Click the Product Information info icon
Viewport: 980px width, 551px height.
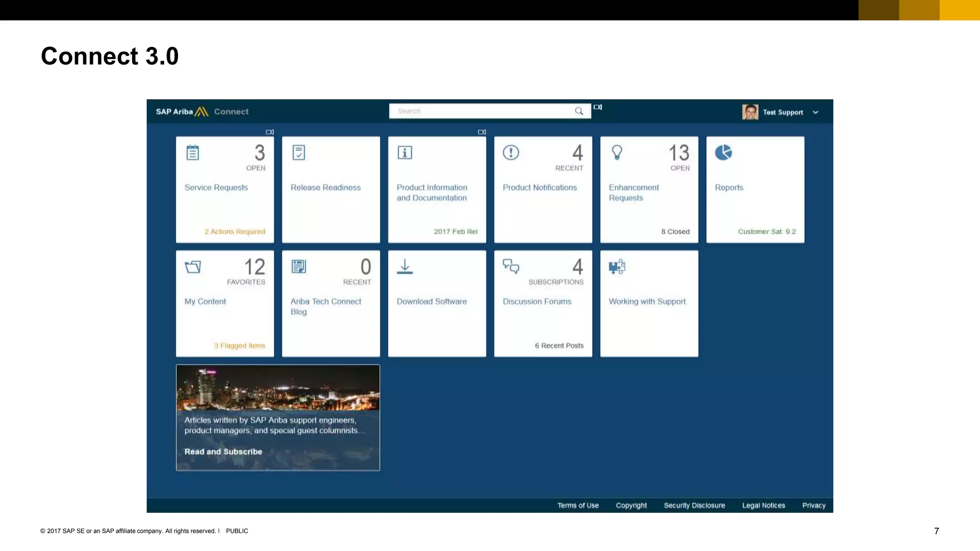405,153
